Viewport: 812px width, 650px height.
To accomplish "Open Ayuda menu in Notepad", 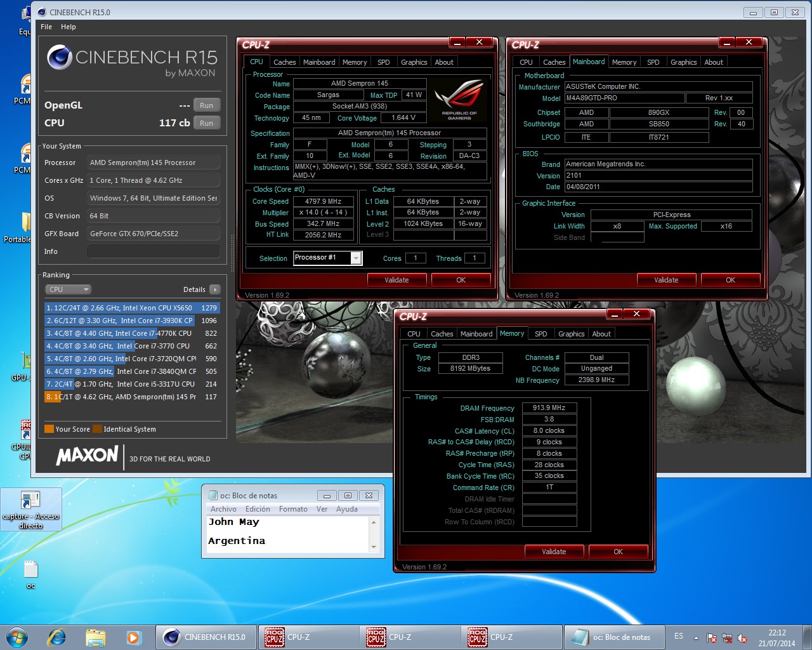I will tap(347, 509).
